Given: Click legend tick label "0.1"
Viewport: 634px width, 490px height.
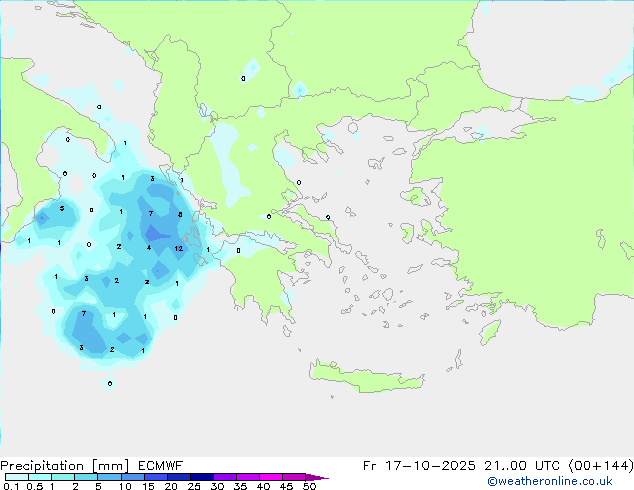Looking at the screenshot, I should coord(11,486).
